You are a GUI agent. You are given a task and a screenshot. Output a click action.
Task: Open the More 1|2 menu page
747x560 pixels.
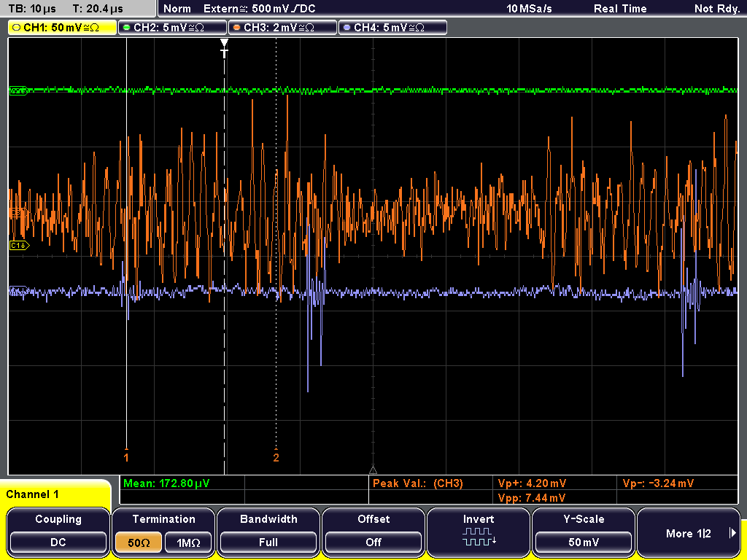pyautogui.click(x=689, y=533)
